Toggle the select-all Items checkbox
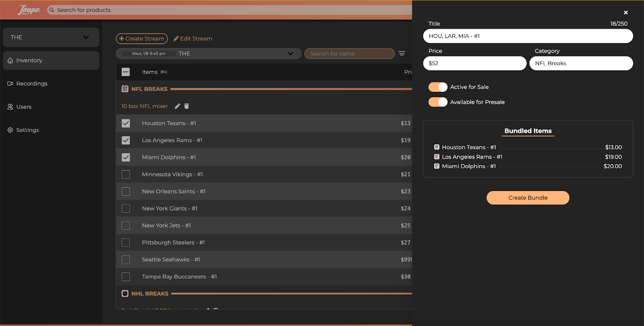The width and height of the screenshot is (644, 326). [x=126, y=72]
